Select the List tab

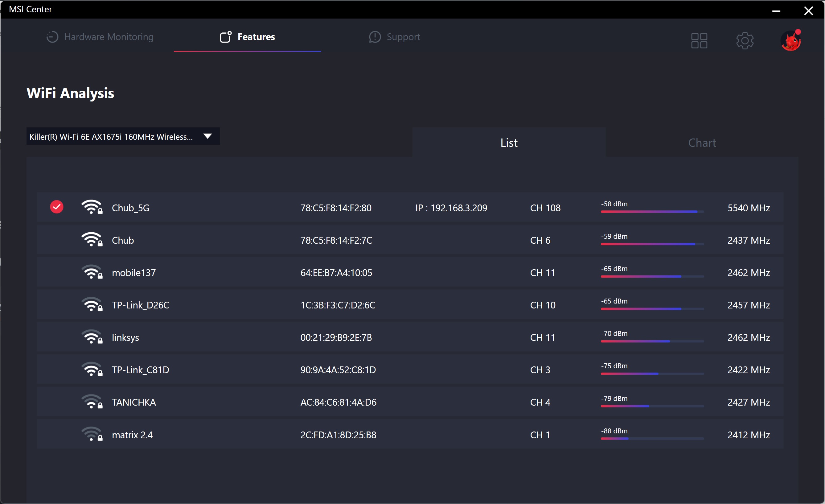tap(509, 143)
